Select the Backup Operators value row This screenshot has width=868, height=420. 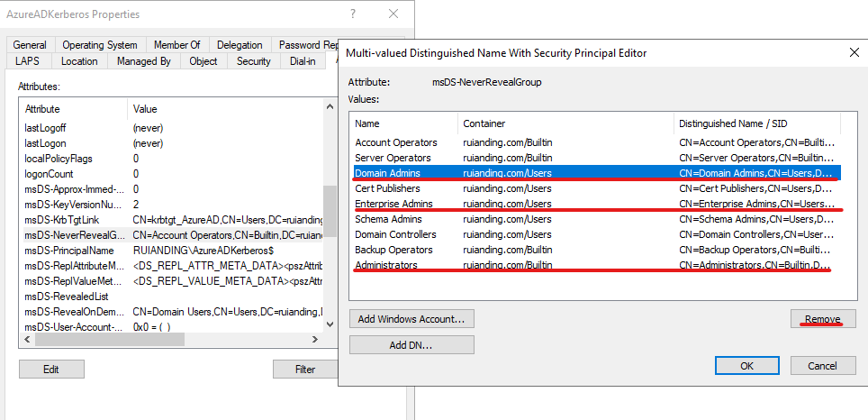[595, 250]
